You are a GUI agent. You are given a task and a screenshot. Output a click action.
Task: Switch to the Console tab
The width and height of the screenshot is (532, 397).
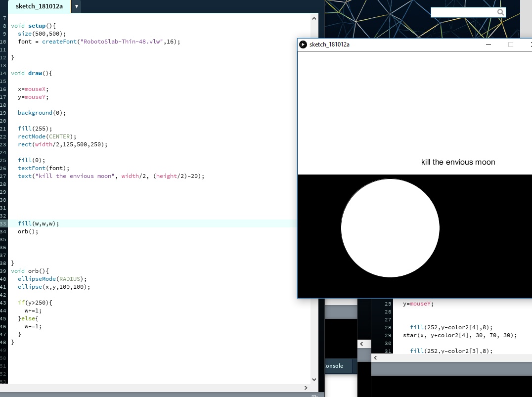333,366
